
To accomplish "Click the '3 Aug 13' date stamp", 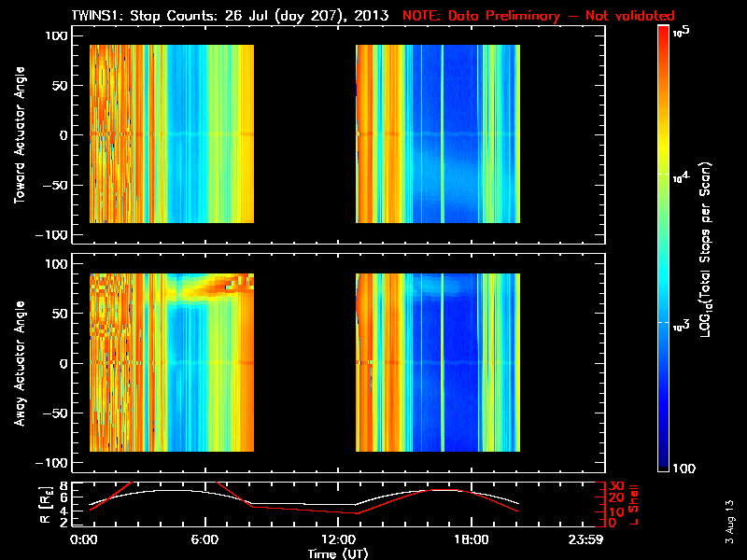I will 729,522.
